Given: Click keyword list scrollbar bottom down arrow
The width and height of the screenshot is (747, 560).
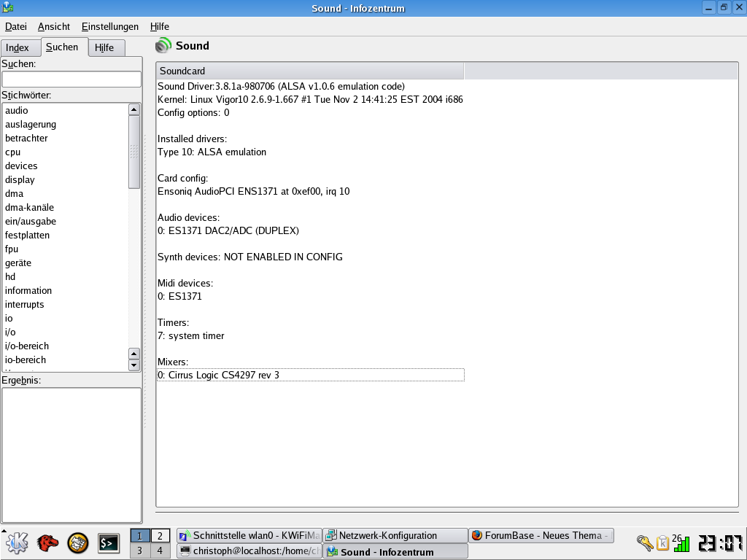Looking at the screenshot, I should (134, 366).
